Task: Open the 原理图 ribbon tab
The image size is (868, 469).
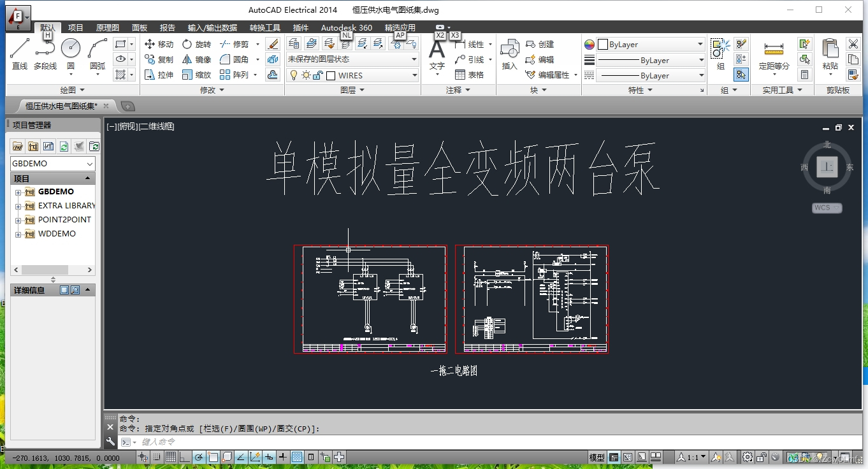Action: [x=108, y=28]
